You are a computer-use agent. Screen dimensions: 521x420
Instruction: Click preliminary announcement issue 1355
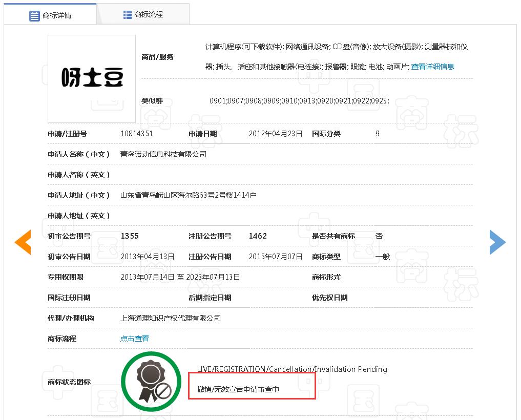(130, 236)
